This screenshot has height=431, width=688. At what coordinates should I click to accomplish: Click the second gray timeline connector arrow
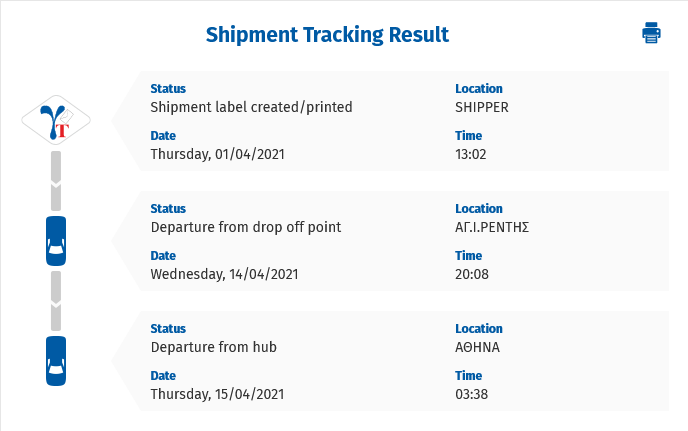click(56, 301)
